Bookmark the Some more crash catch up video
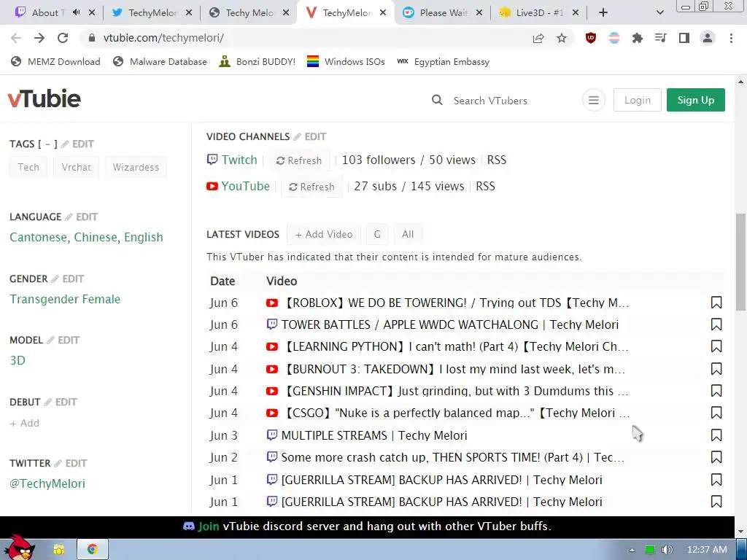The height and width of the screenshot is (560, 747). (716, 457)
